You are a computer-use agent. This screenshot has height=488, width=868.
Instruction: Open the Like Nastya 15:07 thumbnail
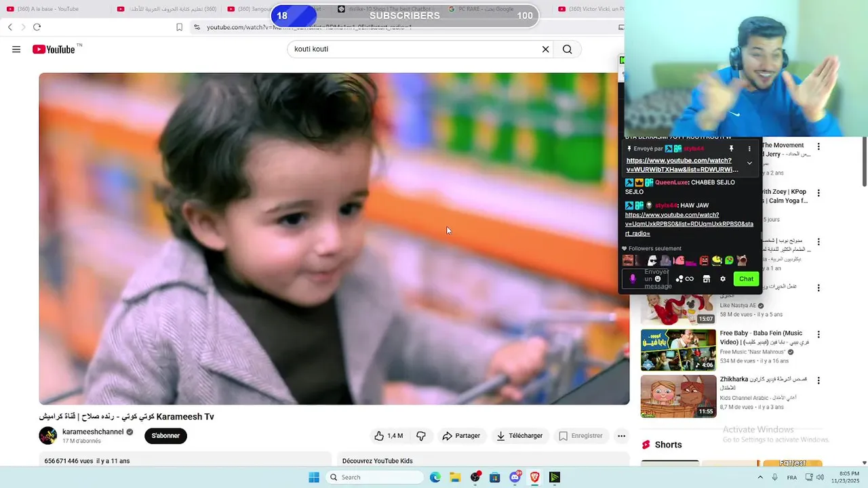(678, 310)
